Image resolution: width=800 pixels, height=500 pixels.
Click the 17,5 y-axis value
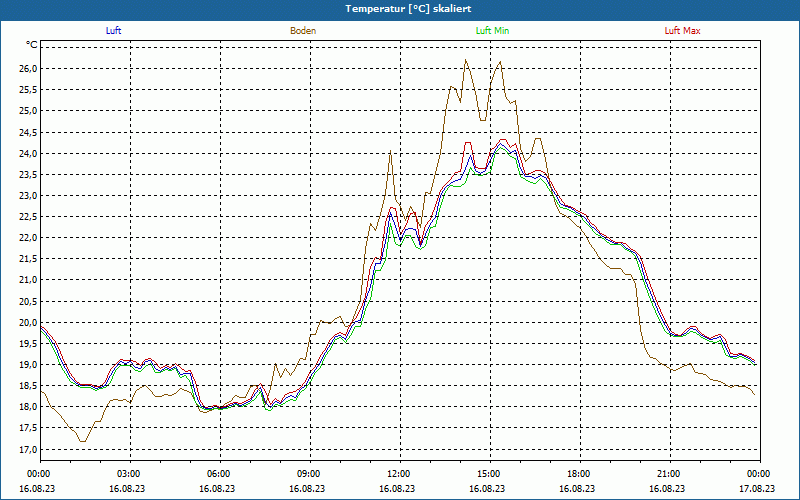point(28,428)
